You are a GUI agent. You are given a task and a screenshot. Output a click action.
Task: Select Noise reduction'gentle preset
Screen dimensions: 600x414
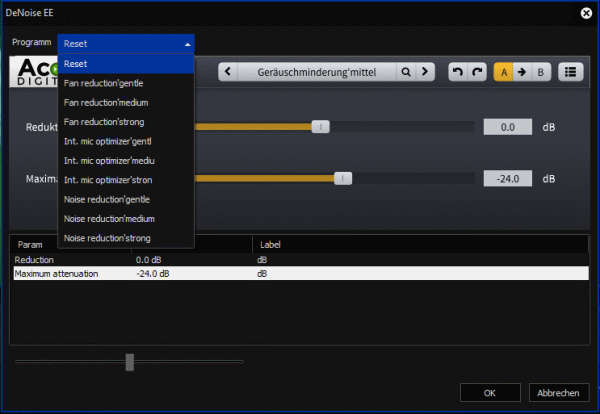[126, 200]
